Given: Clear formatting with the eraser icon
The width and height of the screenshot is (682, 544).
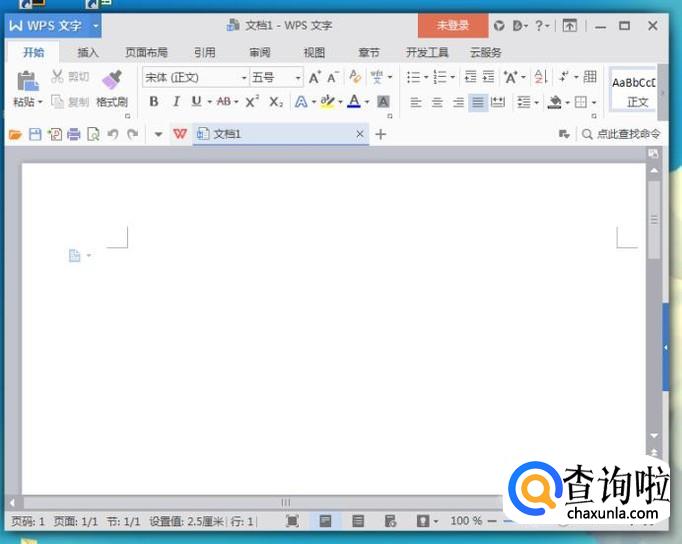Looking at the screenshot, I should click(x=355, y=77).
